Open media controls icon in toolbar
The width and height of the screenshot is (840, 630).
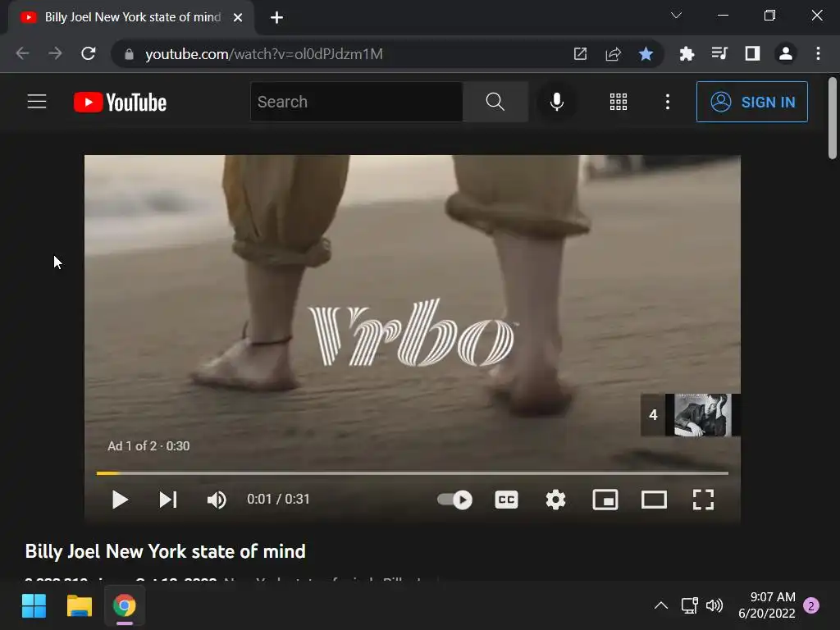point(719,53)
